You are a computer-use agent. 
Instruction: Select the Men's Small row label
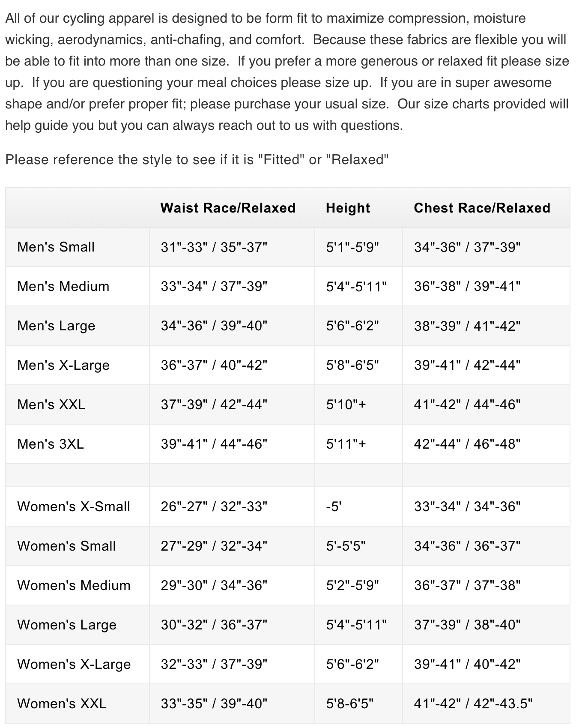pyautogui.click(x=56, y=247)
